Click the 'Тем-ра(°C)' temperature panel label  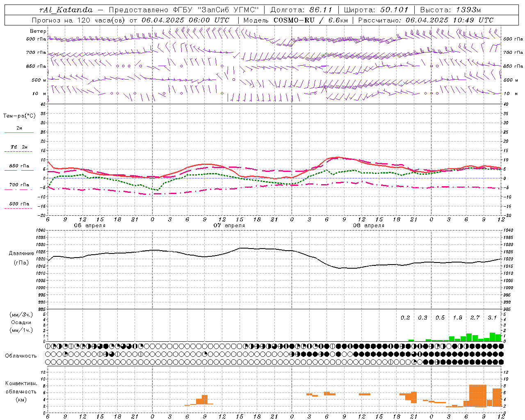pyautogui.click(x=19, y=116)
